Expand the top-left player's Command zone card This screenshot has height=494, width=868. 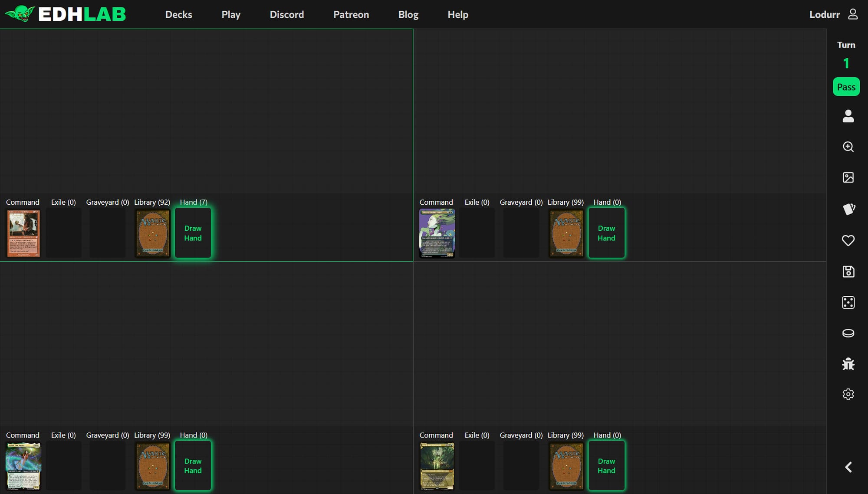[x=23, y=233]
